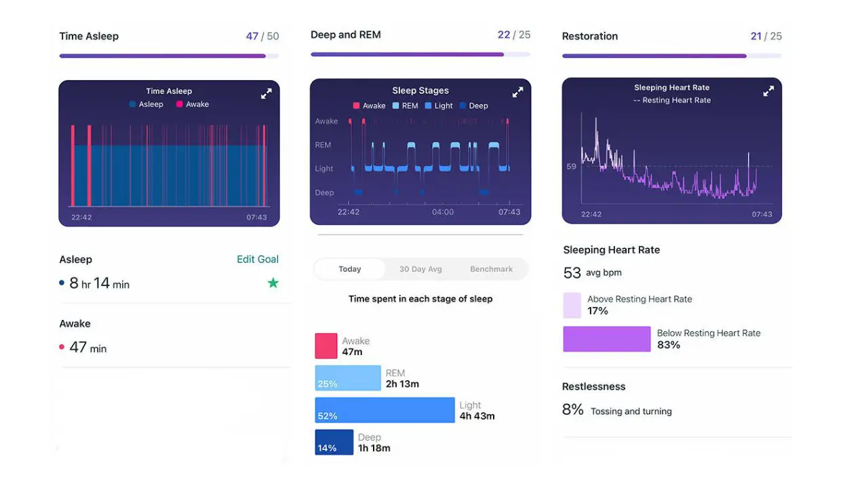The image size is (868, 488).
Task: Click the 47 min awake value
Action: point(88,348)
